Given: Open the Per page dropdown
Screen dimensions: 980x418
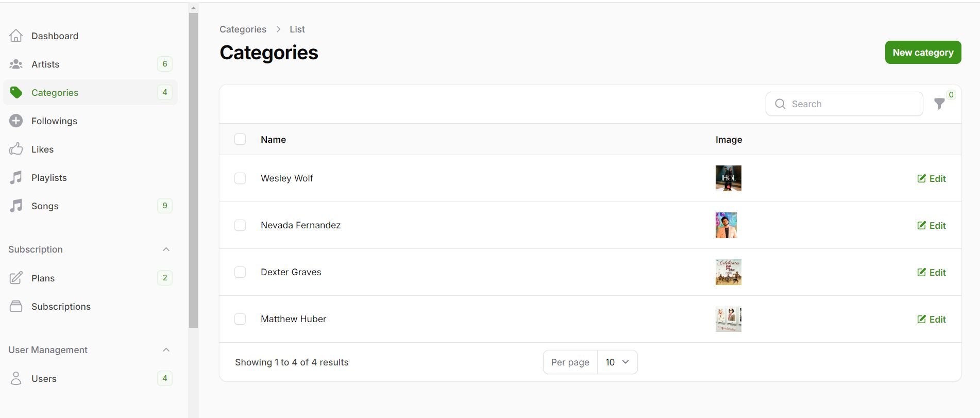Looking at the screenshot, I should (617, 362).
